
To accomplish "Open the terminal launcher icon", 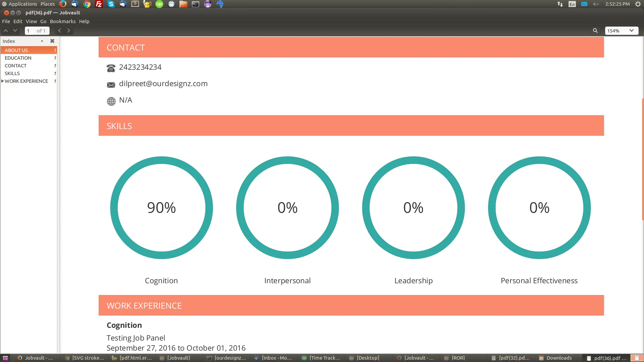I will 196,4.
